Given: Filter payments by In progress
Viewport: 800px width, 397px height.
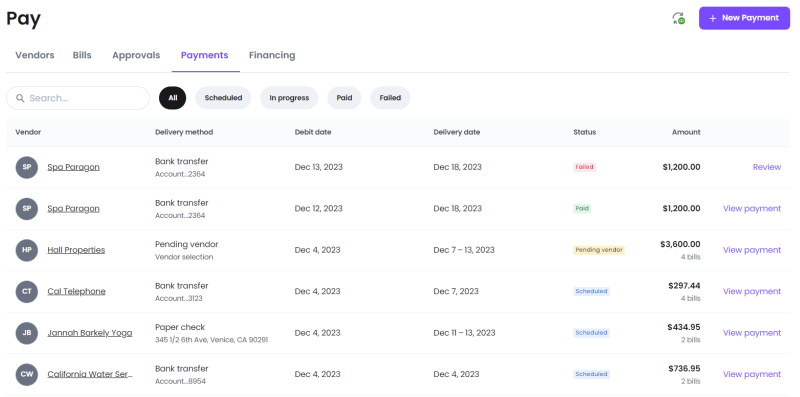Looking at the screenshot, I should coord(289,98).
